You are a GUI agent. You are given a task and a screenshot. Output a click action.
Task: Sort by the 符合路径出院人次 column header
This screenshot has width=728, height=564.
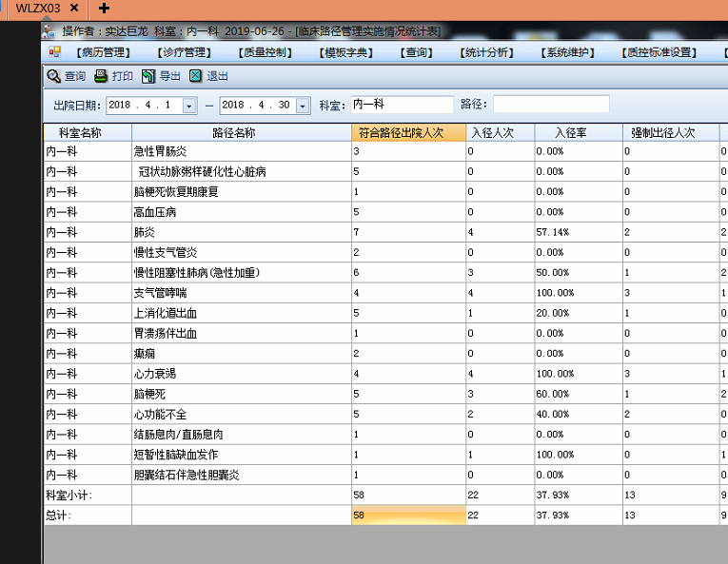(408, 133)
